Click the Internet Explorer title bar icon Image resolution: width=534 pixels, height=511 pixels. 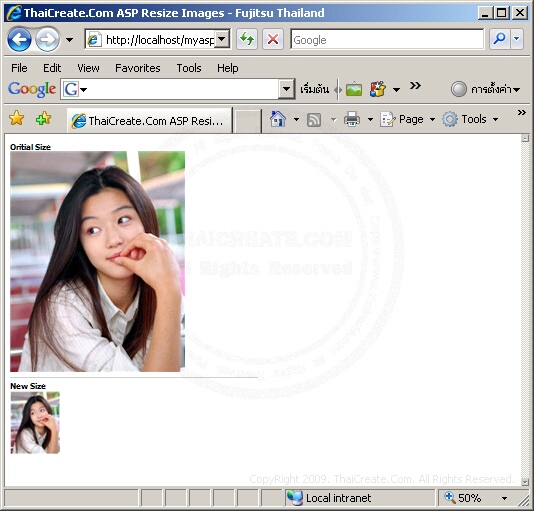click(x=14, y=13)
